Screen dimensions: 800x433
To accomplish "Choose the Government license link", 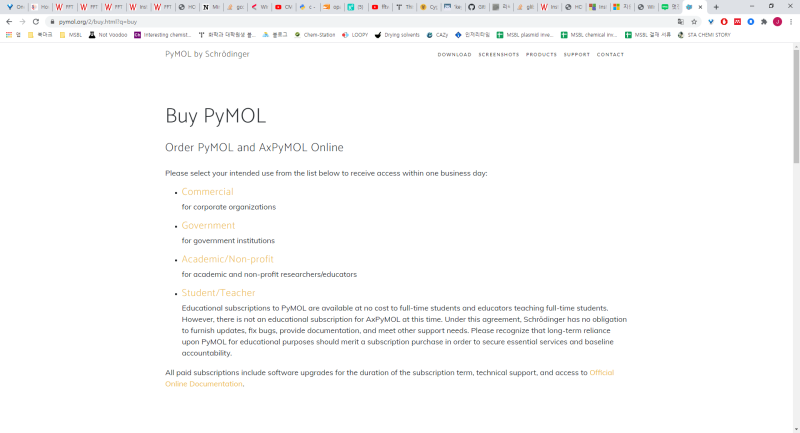I will [208, 225].
